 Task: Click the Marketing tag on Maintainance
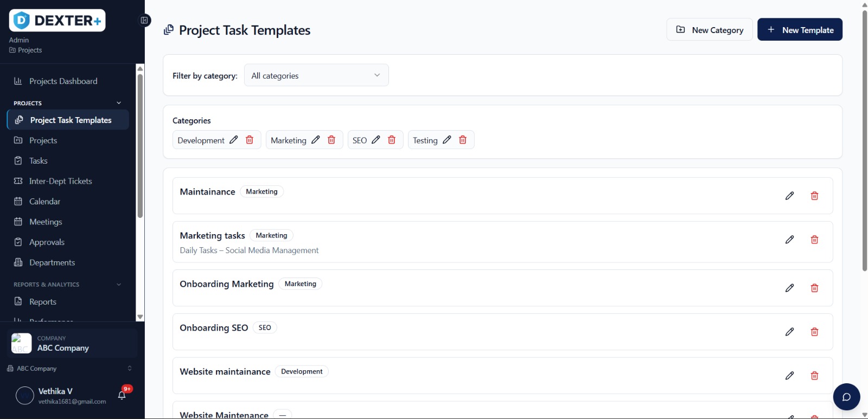(261, 191)
